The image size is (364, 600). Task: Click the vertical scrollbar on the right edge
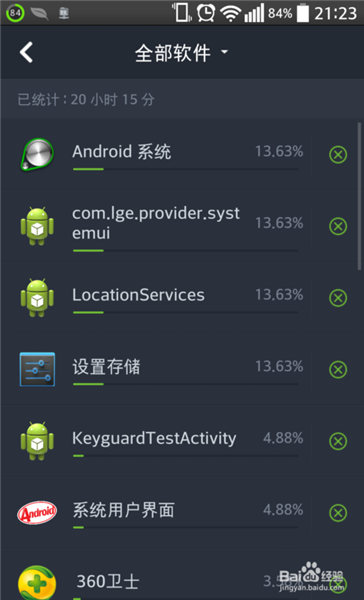359,196
